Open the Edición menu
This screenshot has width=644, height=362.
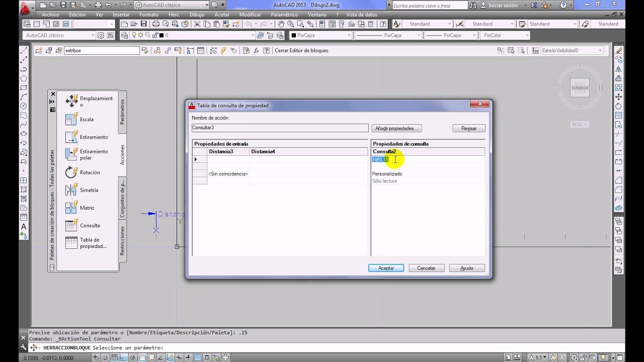[77, 15]
